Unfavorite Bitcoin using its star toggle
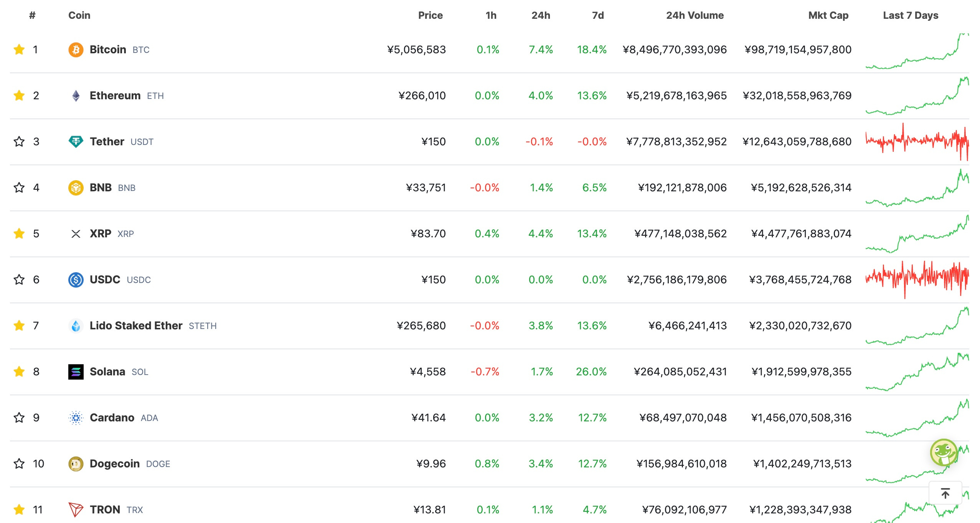Image resolution: width=980 pixels, height=523 pixels. click(x=19, y=49)
